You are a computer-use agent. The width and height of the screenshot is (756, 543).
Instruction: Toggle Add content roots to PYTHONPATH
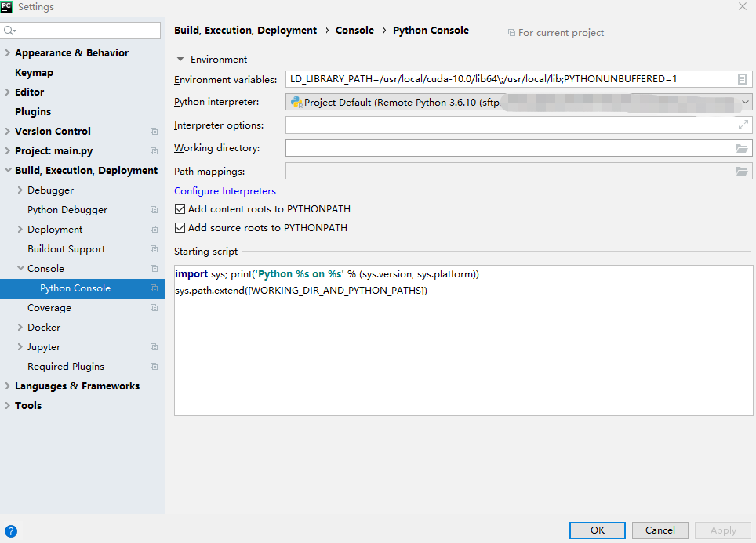click(x=180, y=209)
